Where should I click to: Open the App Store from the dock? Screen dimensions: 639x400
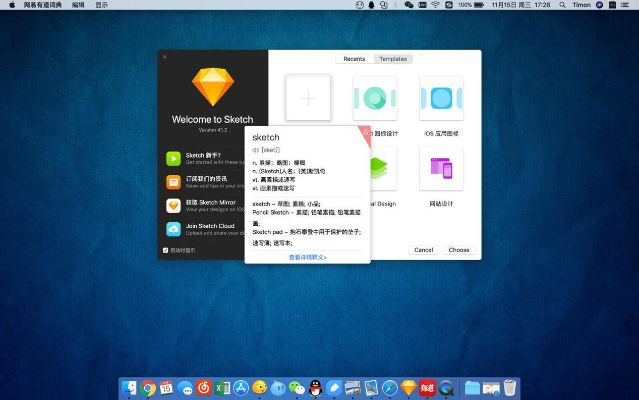pyautogui.click(x=241, y=388)
